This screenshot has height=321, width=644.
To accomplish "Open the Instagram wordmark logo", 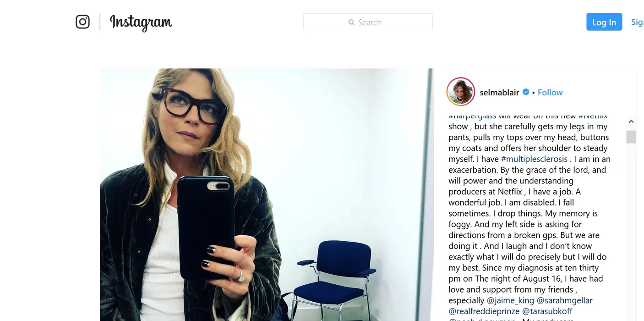I will (x=141, y=22).
